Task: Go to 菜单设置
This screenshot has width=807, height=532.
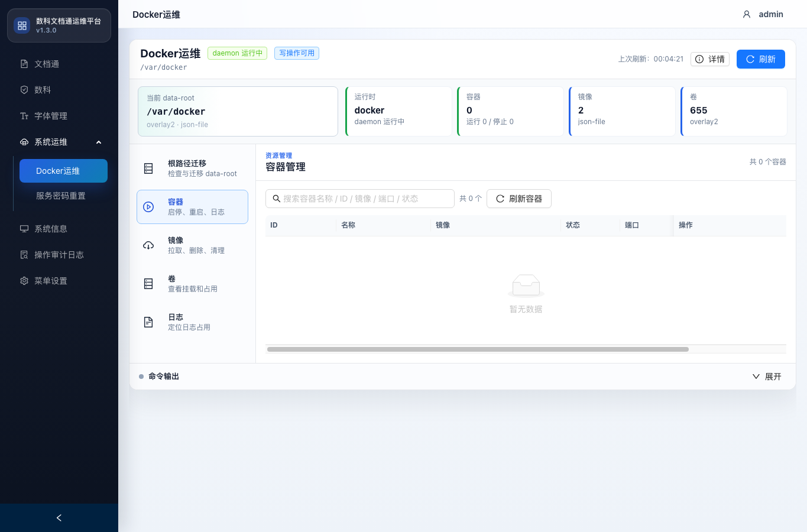Action: (59, 281)
